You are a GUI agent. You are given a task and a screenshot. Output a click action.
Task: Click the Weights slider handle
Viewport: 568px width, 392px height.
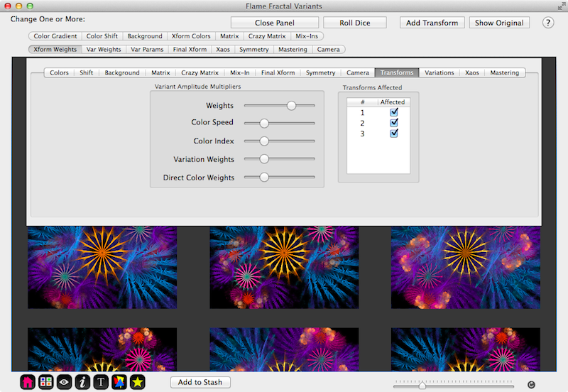tap(291, 105)
